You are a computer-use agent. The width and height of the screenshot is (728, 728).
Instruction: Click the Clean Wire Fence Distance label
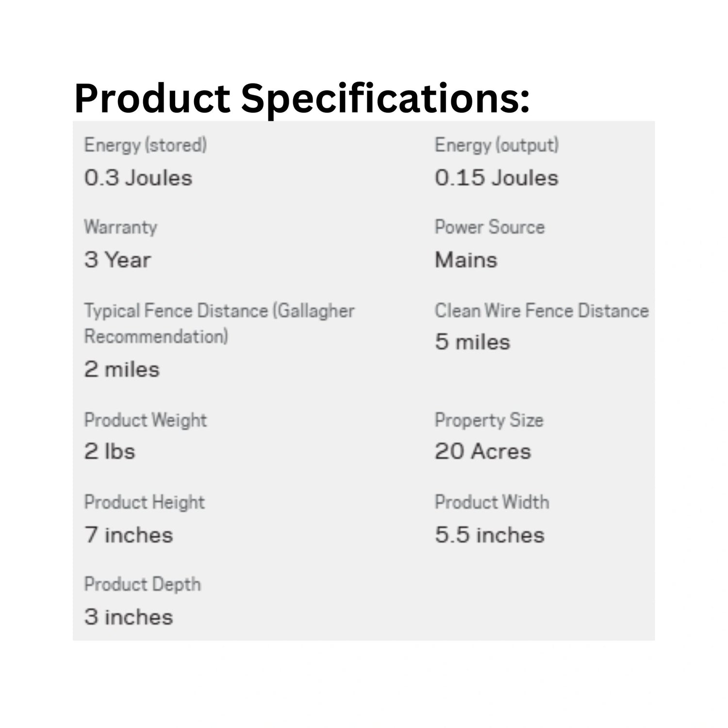pos(542,311)
